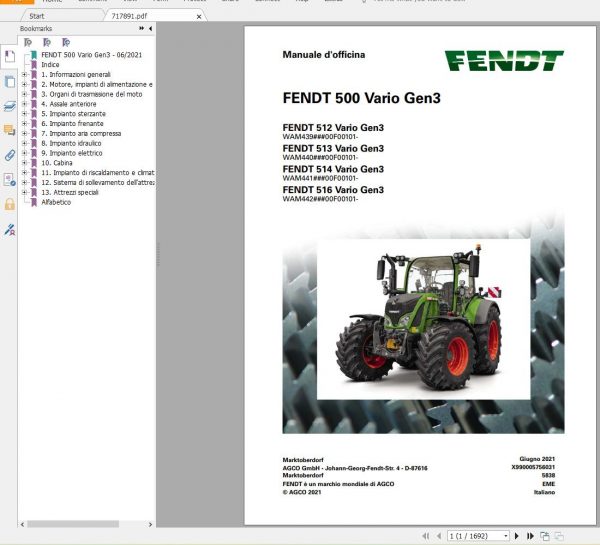Expand bookmark 12. Sistema di sollevamento
This screenshot has height=545, width=600.
point(24,183)
